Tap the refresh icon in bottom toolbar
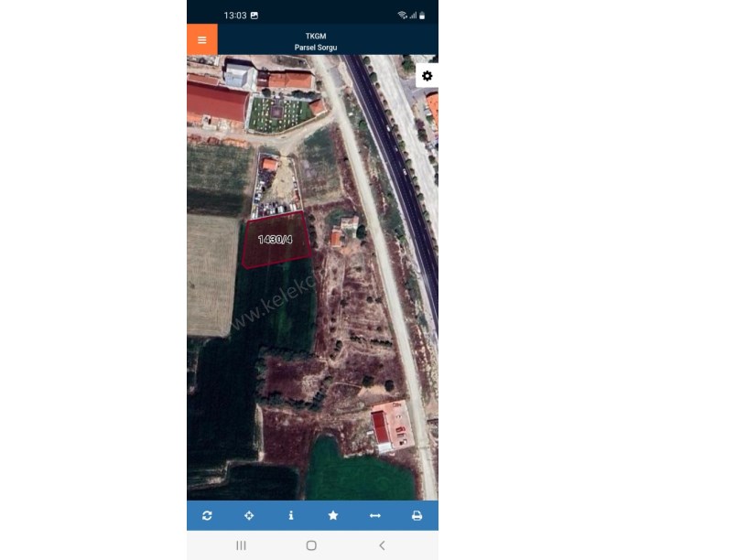Screen dimensions: 747x560 [x=207, y=515]
